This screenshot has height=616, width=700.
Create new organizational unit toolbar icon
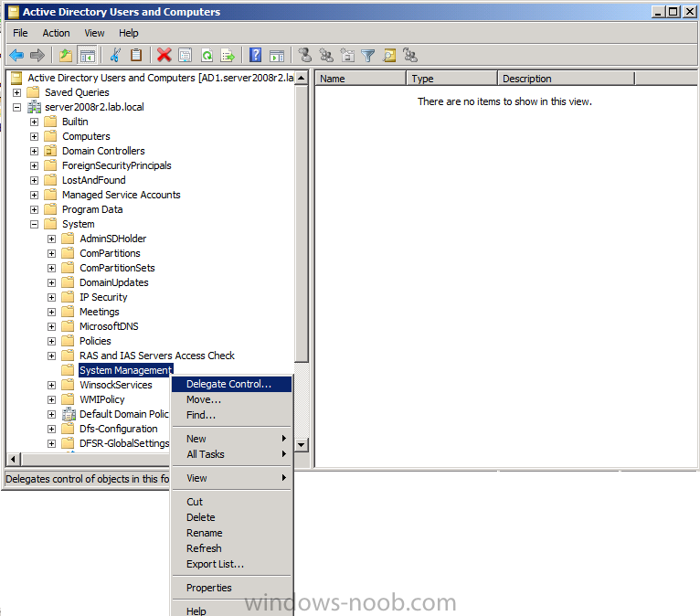347,56
